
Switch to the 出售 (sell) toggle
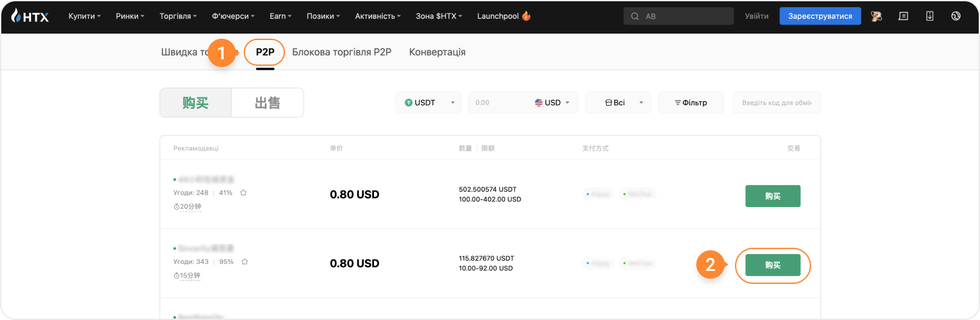pos(268,103)
